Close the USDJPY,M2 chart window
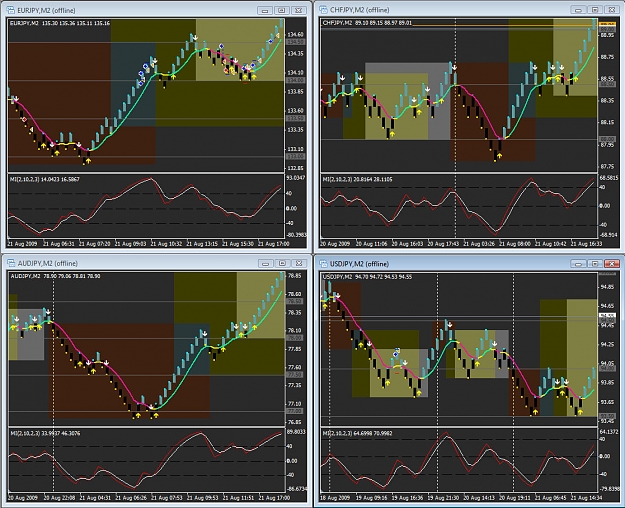The width and height of the screenshot is (625, 508). point(612,264)
